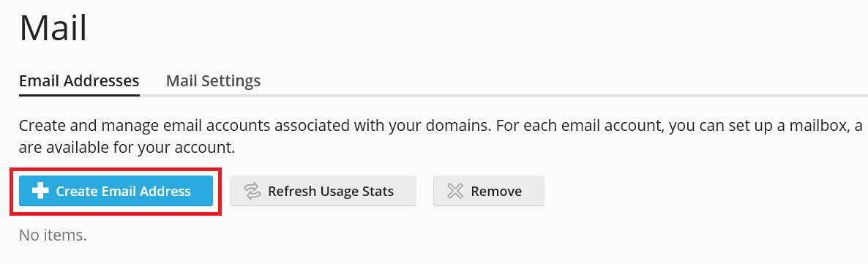Click the underlined active Email Addresses tab
The width and height of the screenshot is (868, 264).
coord(79,80)
